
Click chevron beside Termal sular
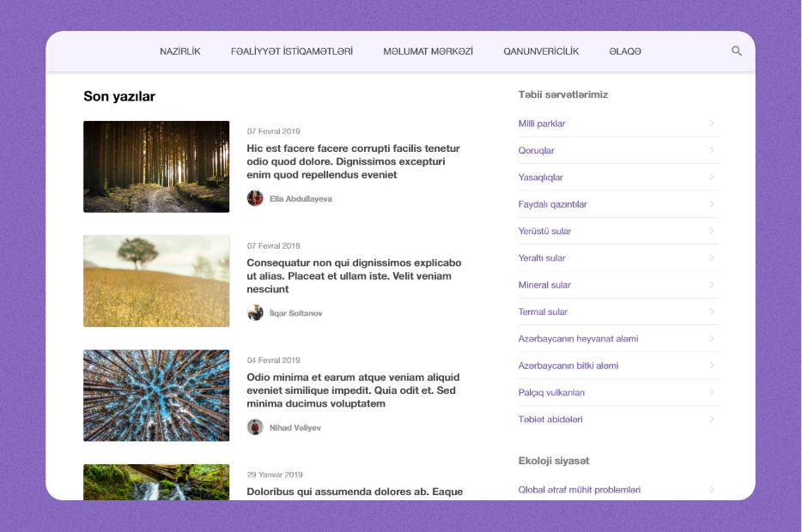pos(712,311)
